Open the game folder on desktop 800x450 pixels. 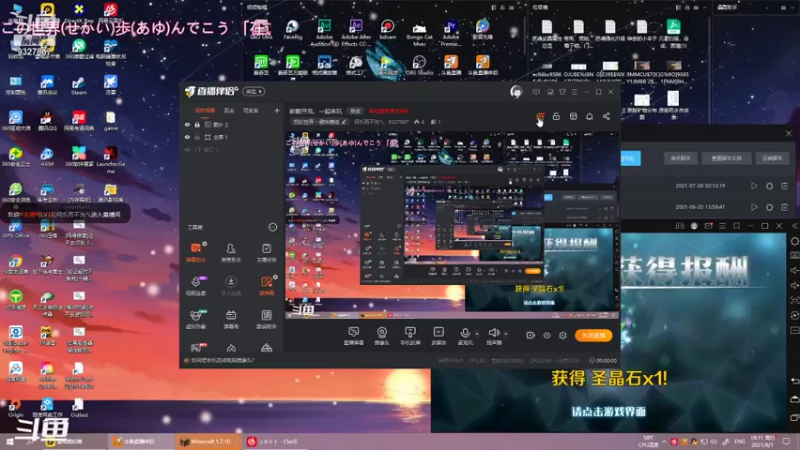point(111,121)
